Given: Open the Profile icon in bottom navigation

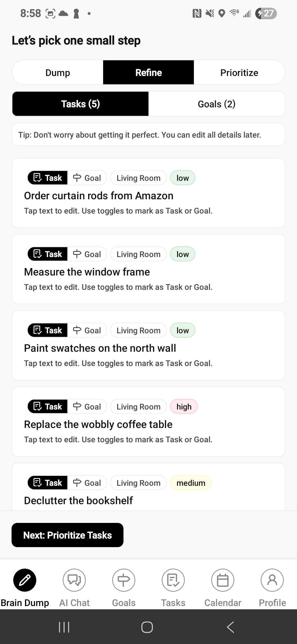Looking at the screenshot, I should coord(272,580).
